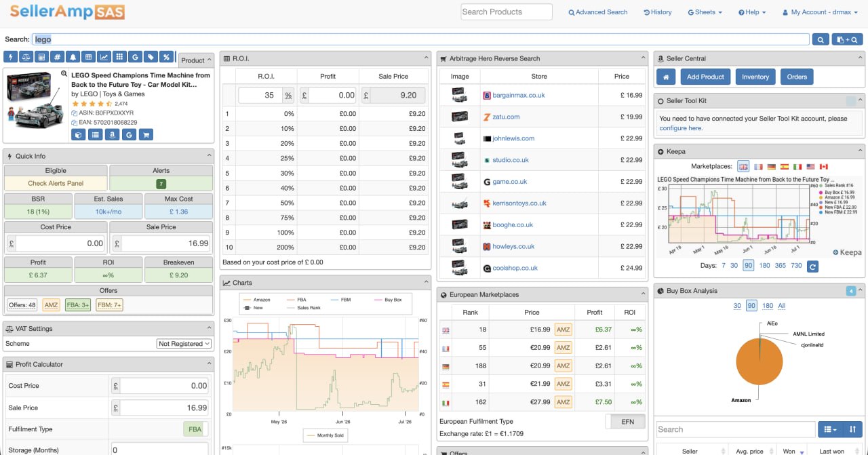Viewport: 868px width, 455px height.
Task: Collapse the Seller Central panel
Action: (x=860, y=58)
